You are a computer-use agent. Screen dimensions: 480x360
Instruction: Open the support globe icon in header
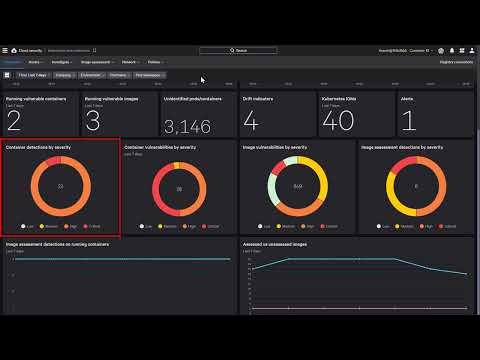tap(441, 51)
